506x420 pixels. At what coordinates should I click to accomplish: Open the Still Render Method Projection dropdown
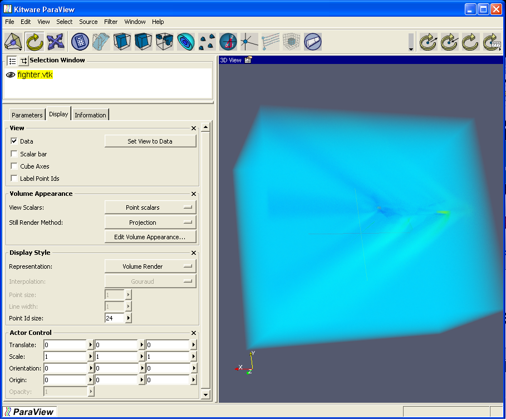pos(150,223)
